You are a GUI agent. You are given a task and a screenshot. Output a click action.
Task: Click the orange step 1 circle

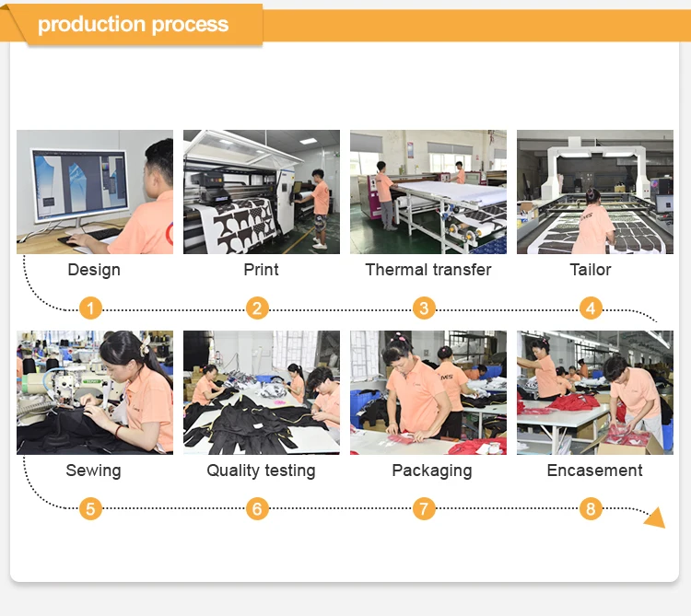pyautogui.click(x=90, y=308)
